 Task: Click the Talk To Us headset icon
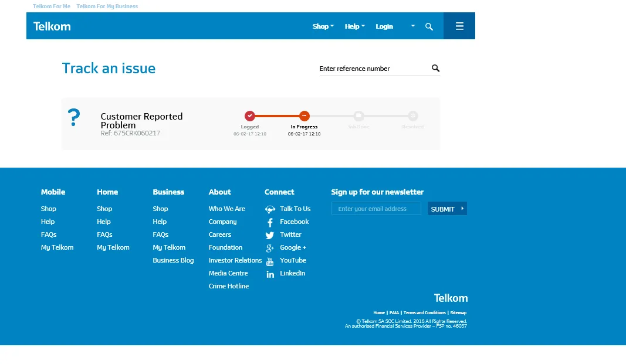point(270,209)
